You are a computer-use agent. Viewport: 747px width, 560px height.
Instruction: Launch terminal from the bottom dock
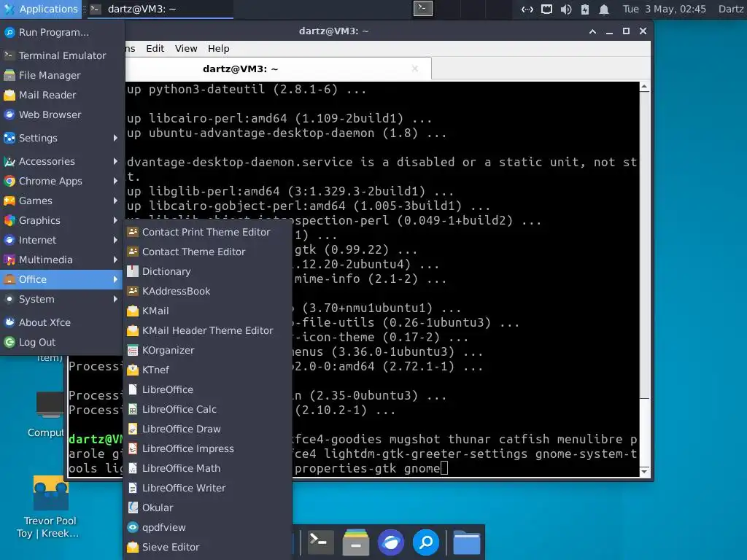[x=320, y=542]
